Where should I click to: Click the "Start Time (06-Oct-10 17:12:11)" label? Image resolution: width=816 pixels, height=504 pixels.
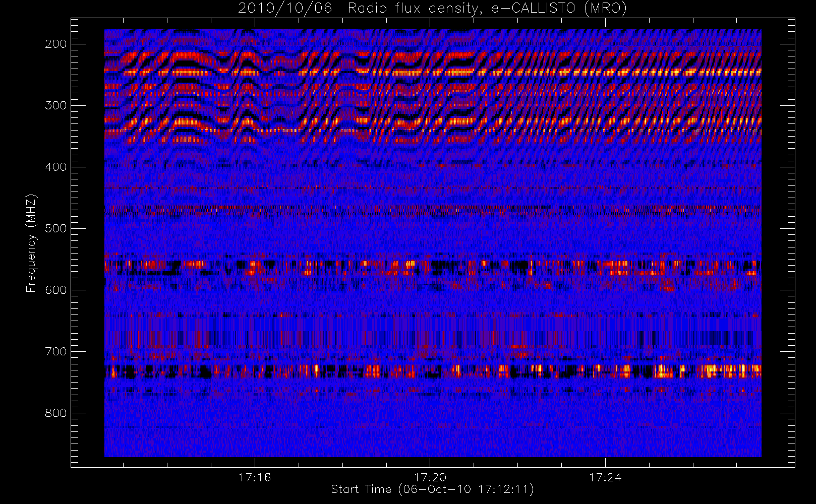pyautogui.click(x=432, y=489)
